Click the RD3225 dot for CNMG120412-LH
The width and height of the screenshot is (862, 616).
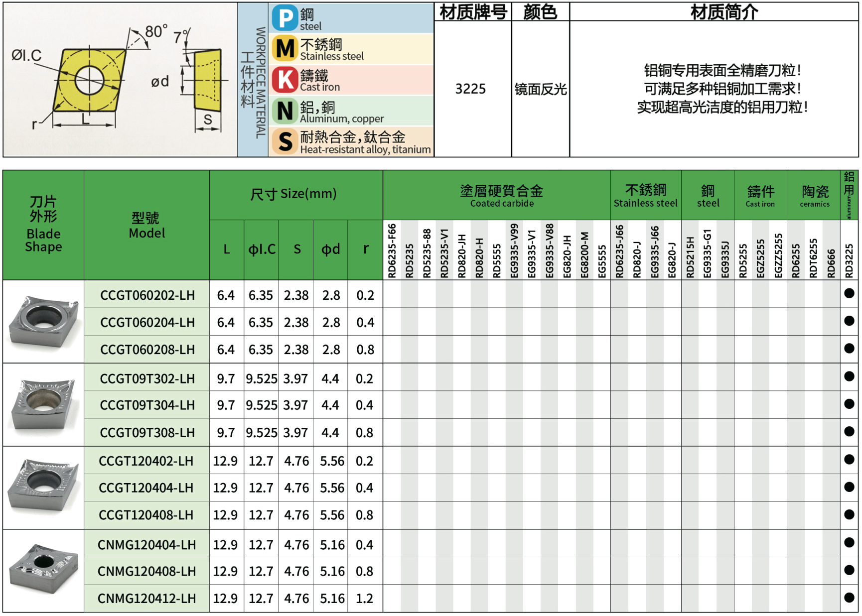click(849, 598)
